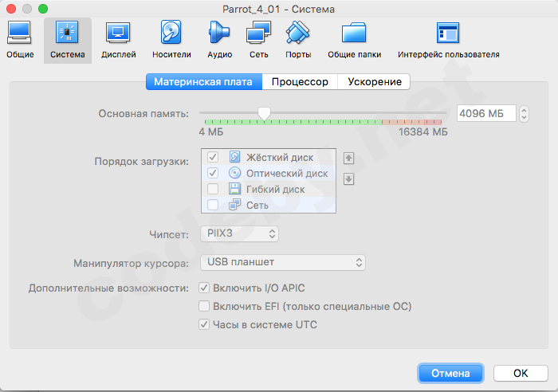Open the Носители storage section

coord(171,40)
